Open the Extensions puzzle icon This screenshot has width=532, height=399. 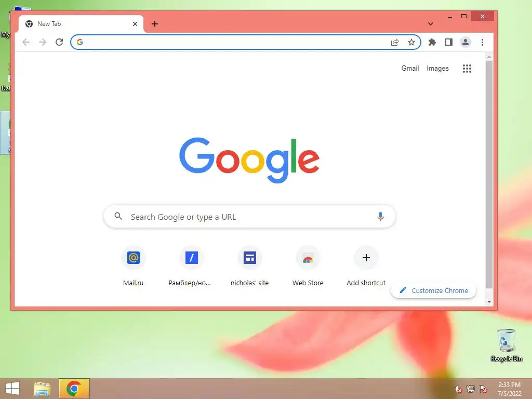tap(432, 42)
